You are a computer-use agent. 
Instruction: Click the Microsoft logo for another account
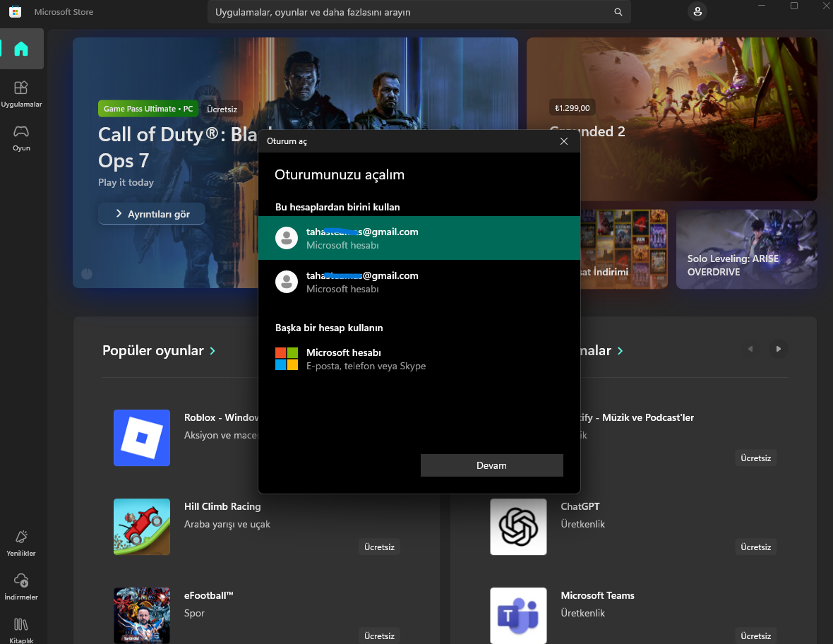(x=287, y=359)
